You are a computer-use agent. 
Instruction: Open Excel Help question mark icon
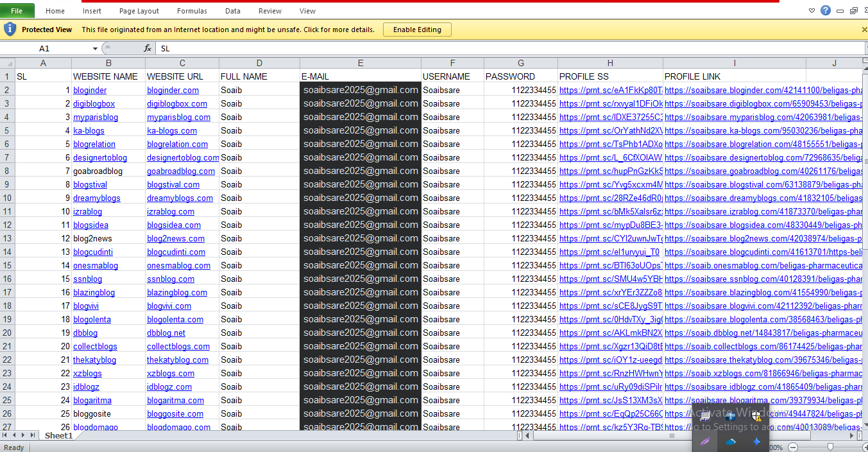[826, 10]
